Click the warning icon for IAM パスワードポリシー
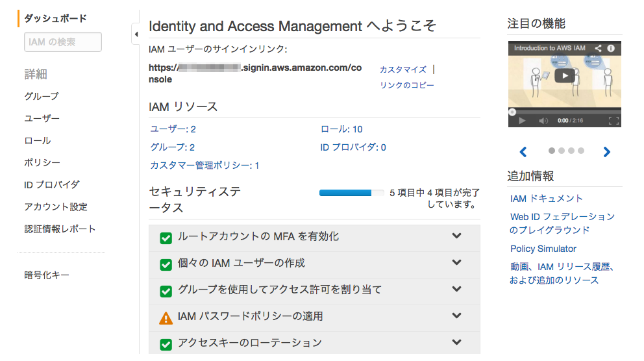This screenshot has height=361, width=644. coord(166,317)
